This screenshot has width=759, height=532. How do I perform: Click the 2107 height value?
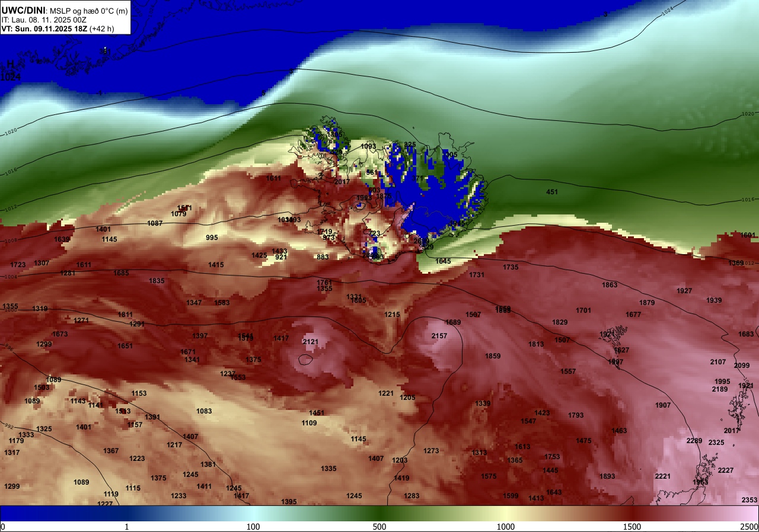click(x=718, y=362)
